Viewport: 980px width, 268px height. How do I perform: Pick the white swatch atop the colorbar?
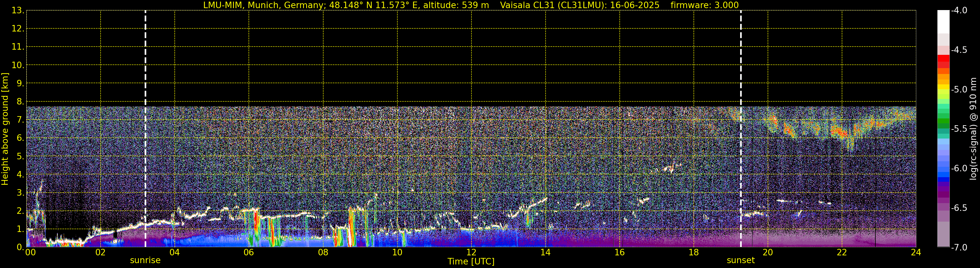pyautogui.click(x=944, y=22)
